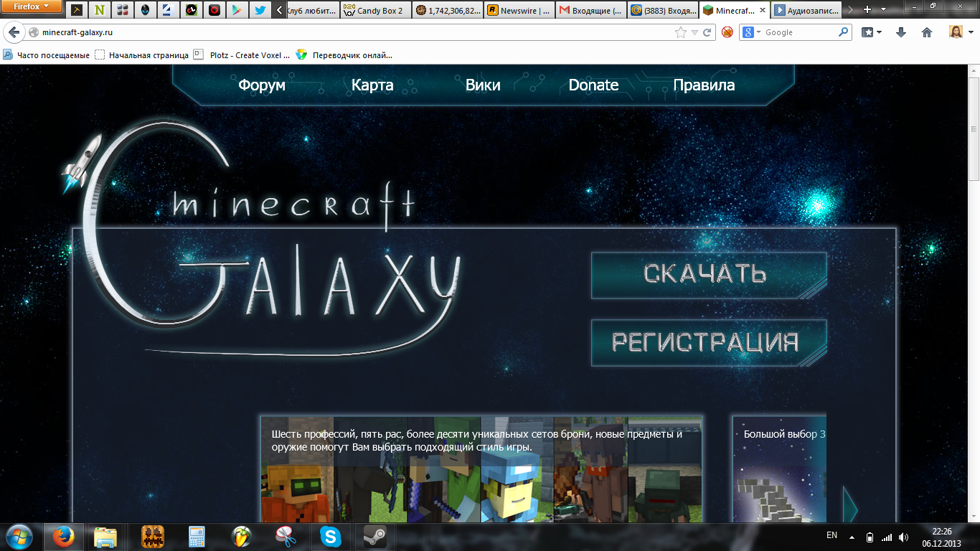Click the РЕГИСТРАЦИЯ button
Image resolution: width=980 pixels, height=551 pixels.
(x=709, y=342)
